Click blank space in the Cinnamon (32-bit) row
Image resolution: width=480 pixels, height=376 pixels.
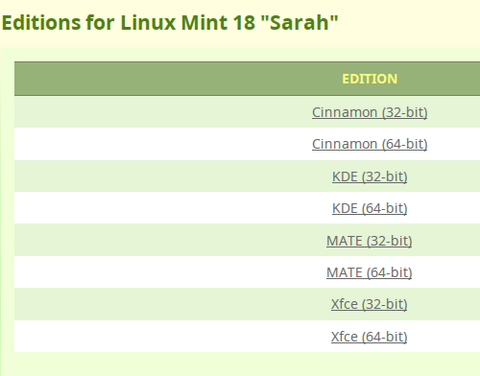(x=160, y=112)
